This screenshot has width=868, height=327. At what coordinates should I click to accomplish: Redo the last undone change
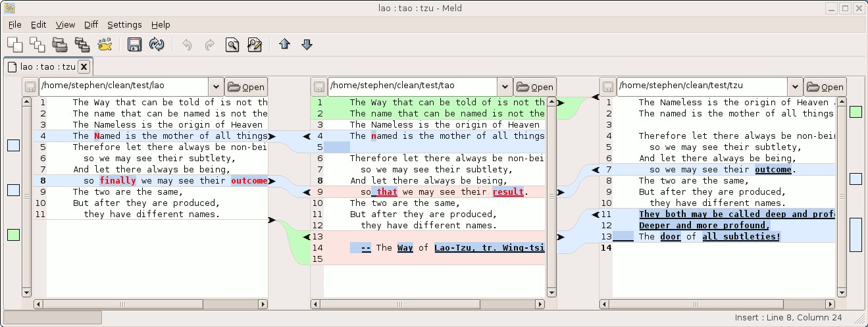tap(209, 45)
